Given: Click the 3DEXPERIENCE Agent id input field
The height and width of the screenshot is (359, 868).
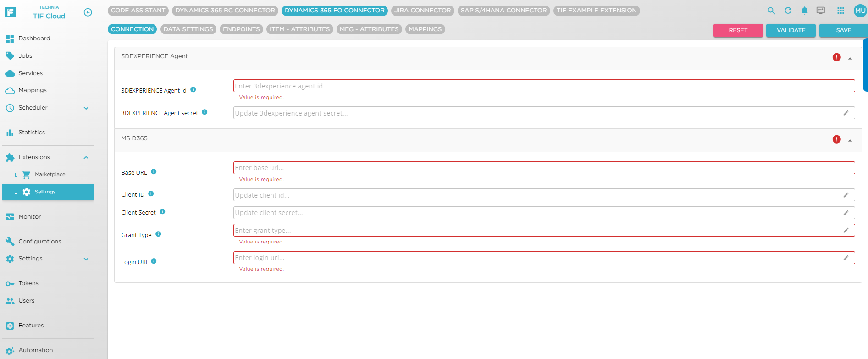Looking at the screenshot, I should [x=543, y=86].
